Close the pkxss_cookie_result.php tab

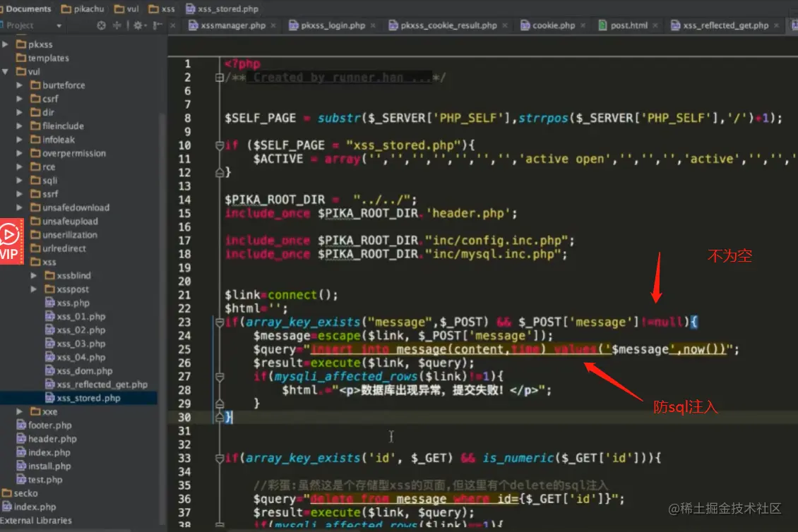[x=505, y=25]
